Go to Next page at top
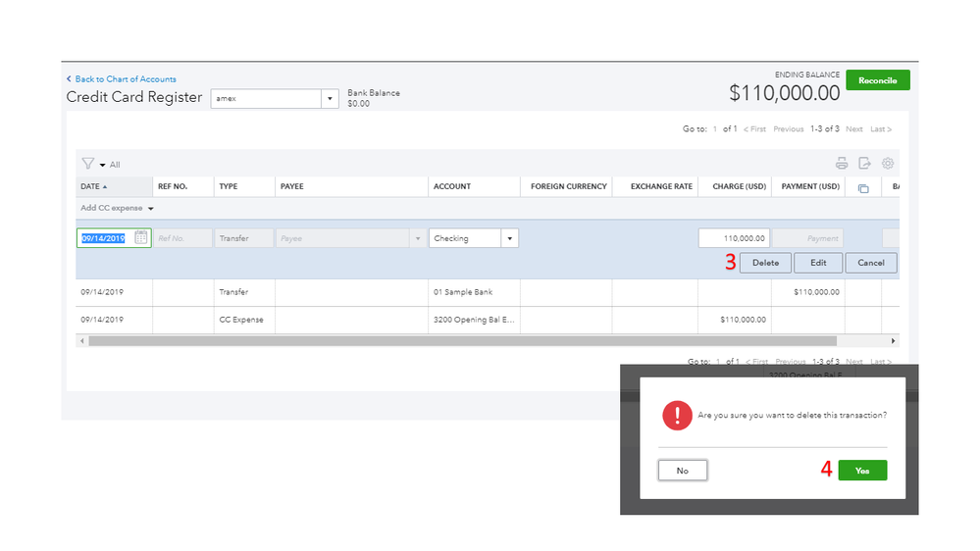Screen dimensions: 980x551 point(853,129)
